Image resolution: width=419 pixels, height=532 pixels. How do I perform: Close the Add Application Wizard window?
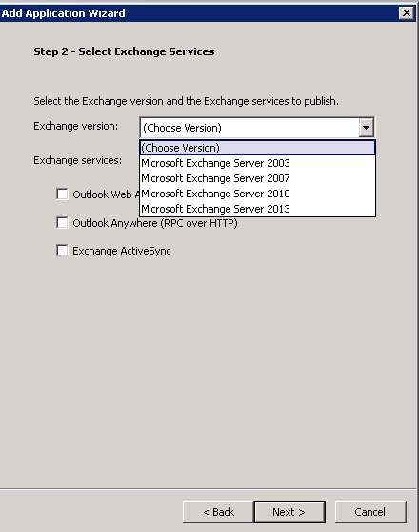click(x=406, y=13)
